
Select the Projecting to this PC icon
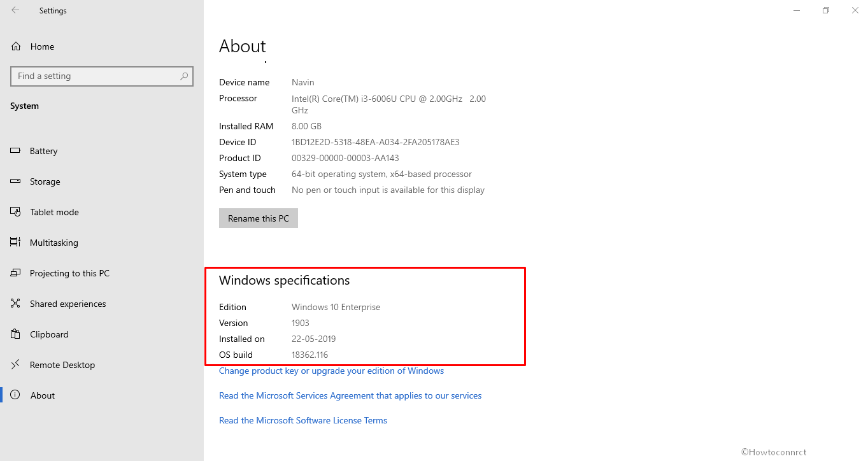tap(16, 273)
